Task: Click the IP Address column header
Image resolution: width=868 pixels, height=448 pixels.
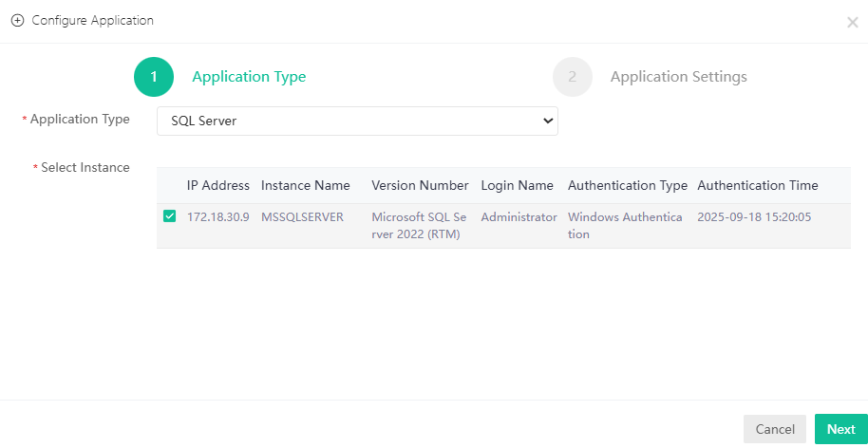Action: (x=218, y=186)
